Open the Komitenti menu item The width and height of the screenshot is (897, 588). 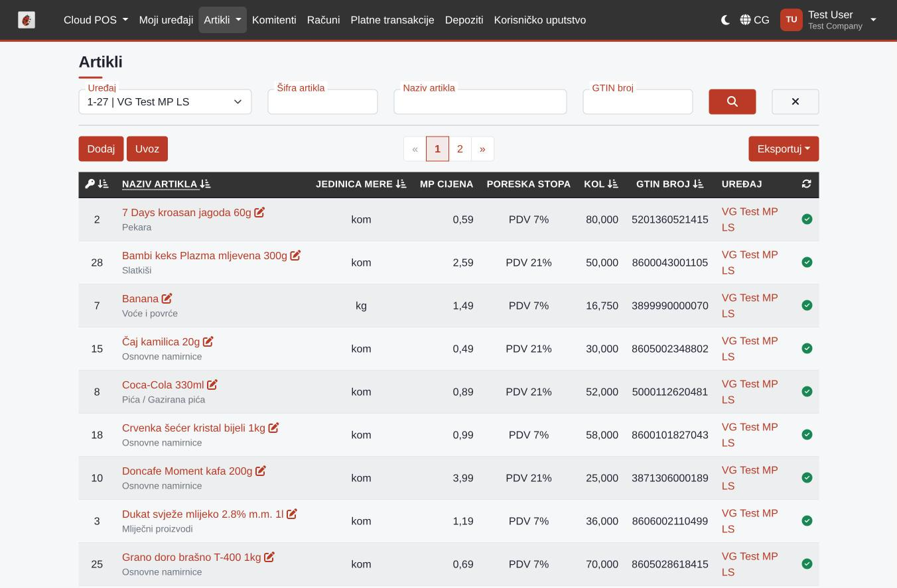coord(274,20)
